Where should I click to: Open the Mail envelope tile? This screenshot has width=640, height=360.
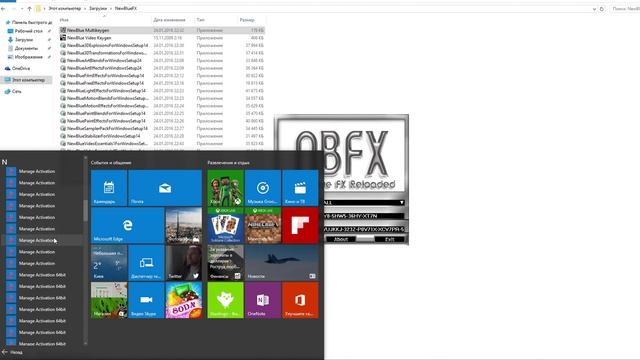[165, 188]
